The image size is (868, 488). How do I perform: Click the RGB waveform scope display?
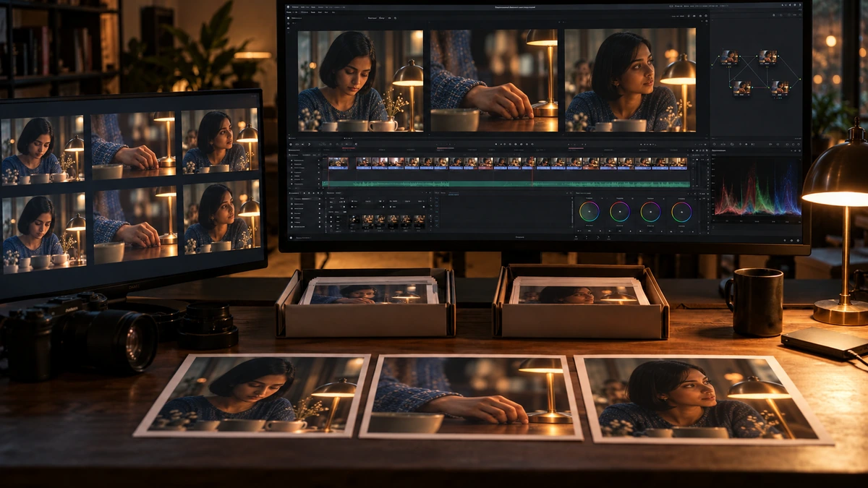click(757, 187)
